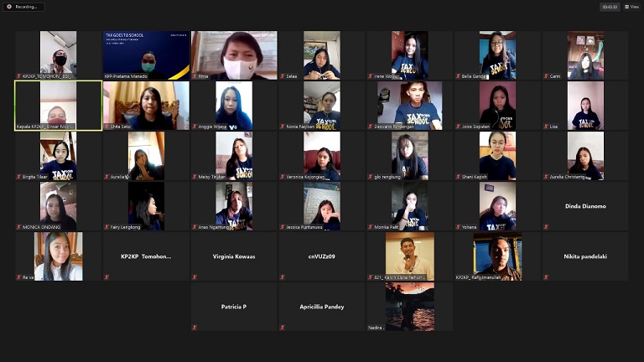Click muted mic icon on Apricillia Pandey tile
Screen dimensions: 644x362
[x=283, y=328]
